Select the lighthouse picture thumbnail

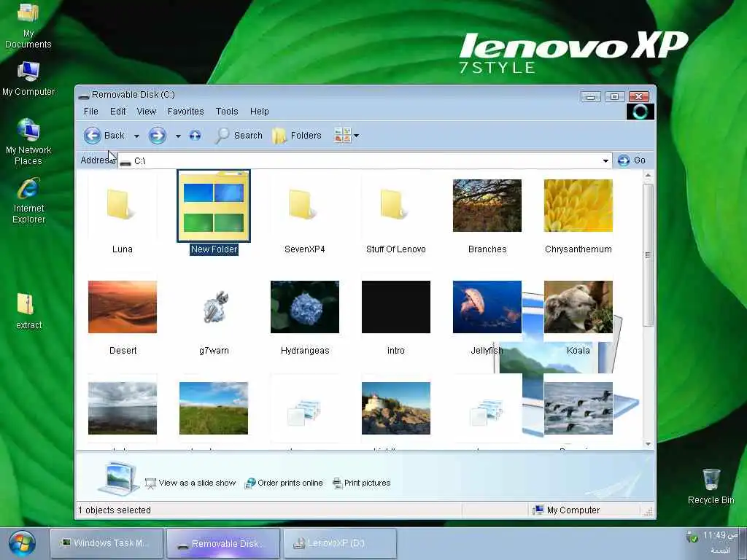(396, 408)
